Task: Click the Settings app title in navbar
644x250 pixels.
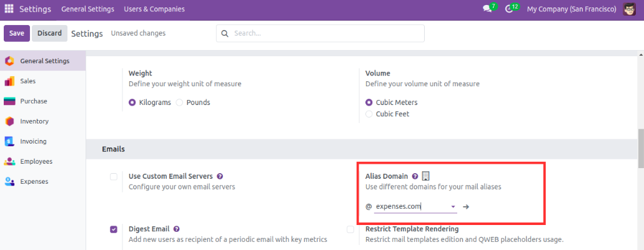Action: click(x=36, y=9)
